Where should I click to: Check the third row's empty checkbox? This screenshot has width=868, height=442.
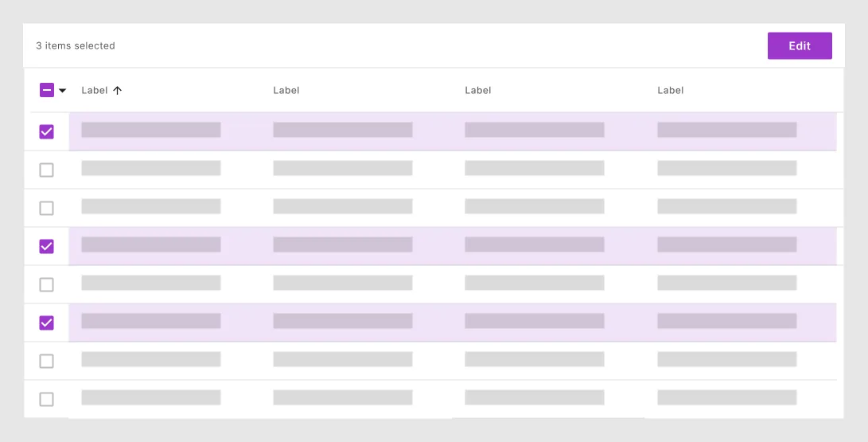click(46, 209)
